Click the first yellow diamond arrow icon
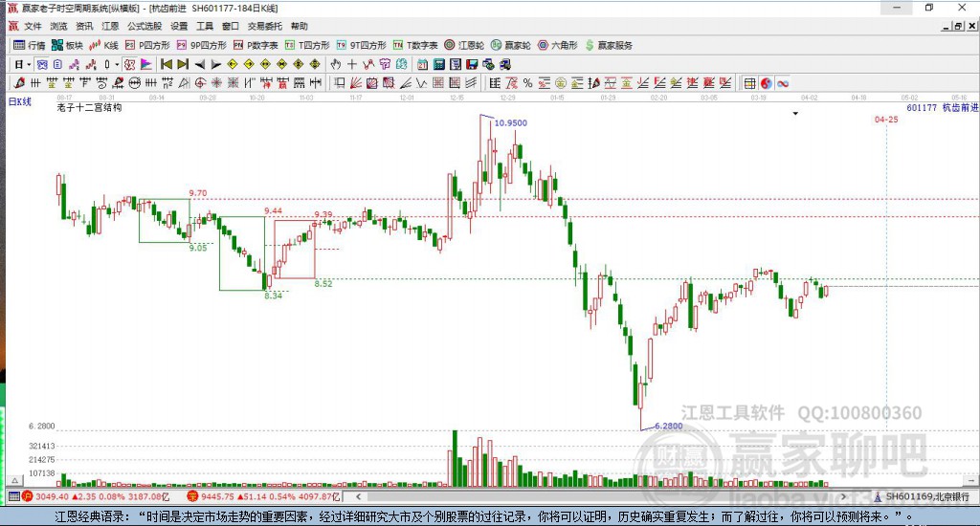The height and width of the screenshot is (526, 980). tap(232, 64)
